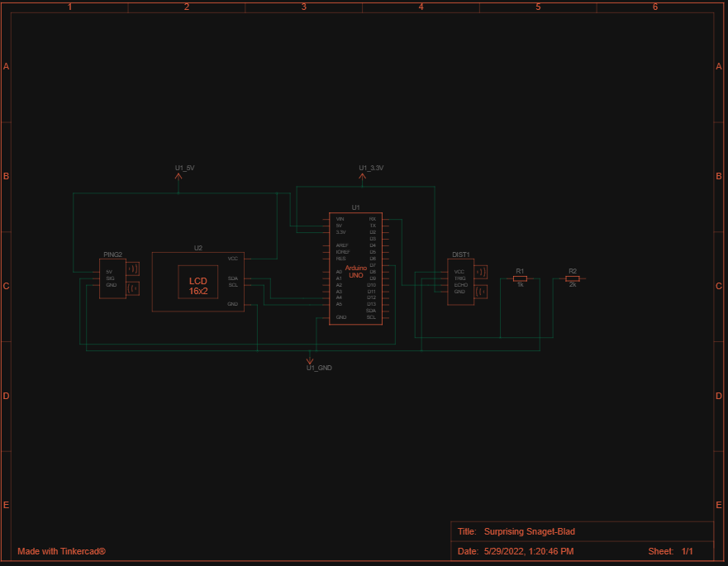
Task: Click the SIG pin on PING2
Action: 110,278
